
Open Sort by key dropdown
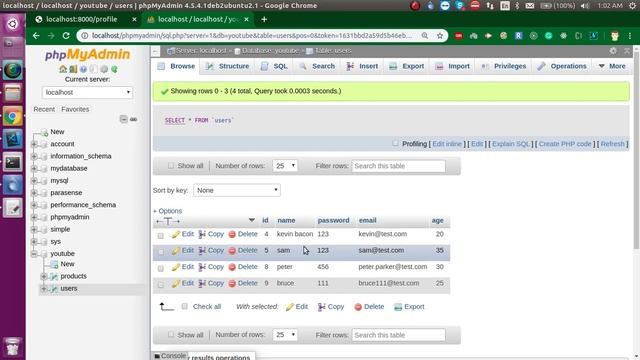tap(237, 190)
